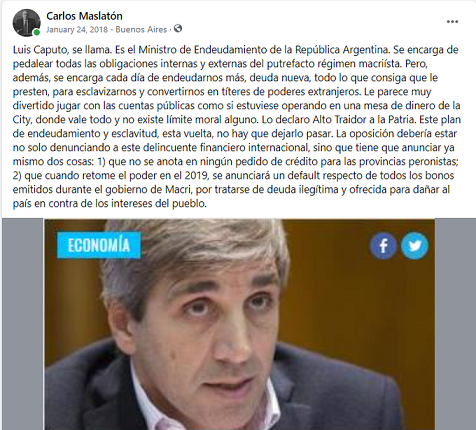The image size is (476, 430).
Task: Click the gray margin left of the photo
Action: pos(23,324)
